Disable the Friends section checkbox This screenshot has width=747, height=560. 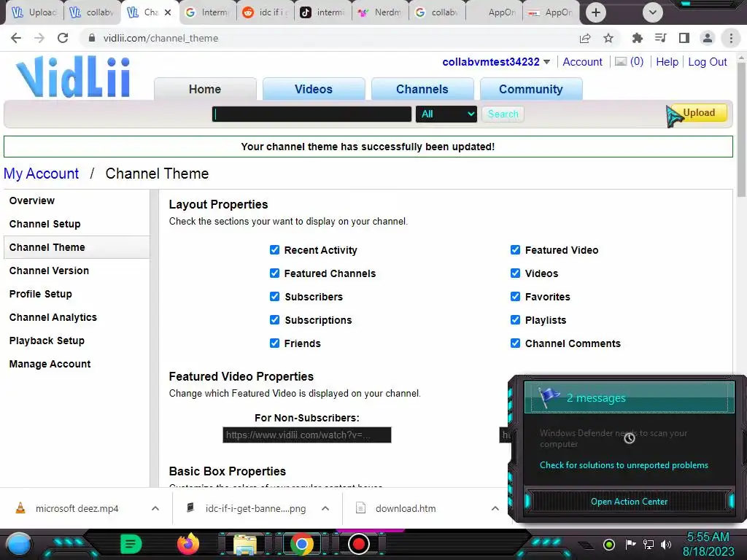pyautogui.click(x=274, y=343)
